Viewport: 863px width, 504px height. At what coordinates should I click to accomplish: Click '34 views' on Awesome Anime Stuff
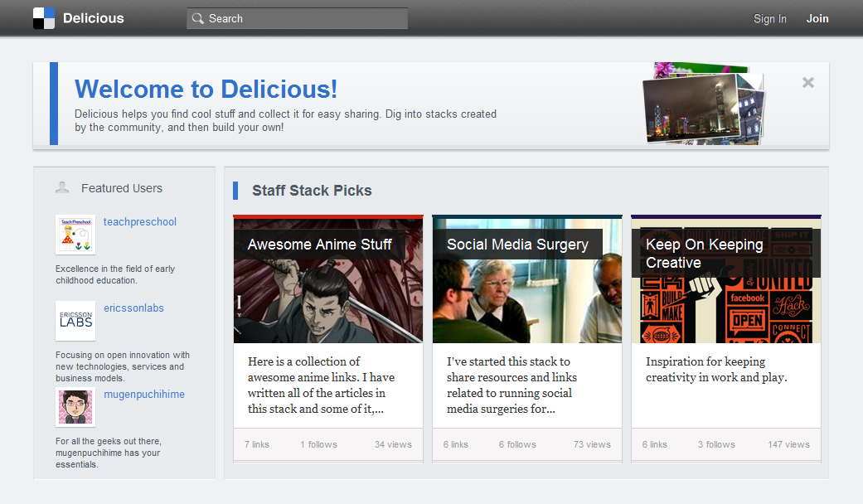[393, 444]
